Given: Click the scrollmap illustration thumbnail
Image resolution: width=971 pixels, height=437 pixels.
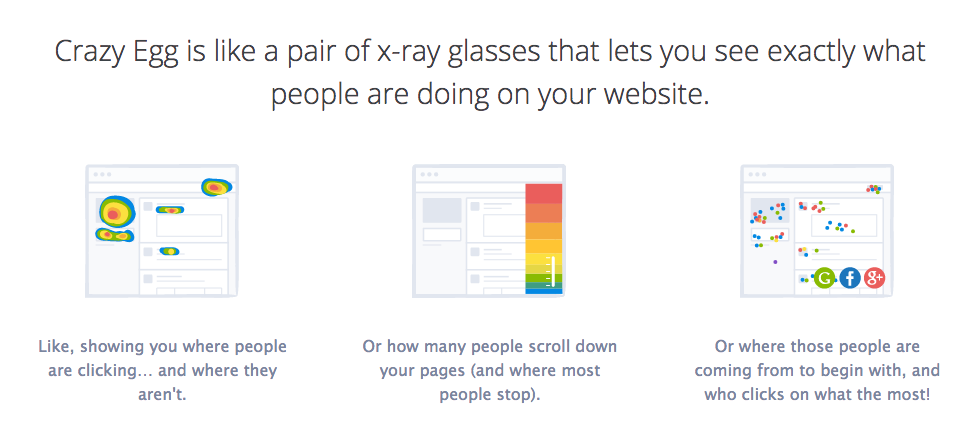Looking at the screenshot, I should click(488, 231).
